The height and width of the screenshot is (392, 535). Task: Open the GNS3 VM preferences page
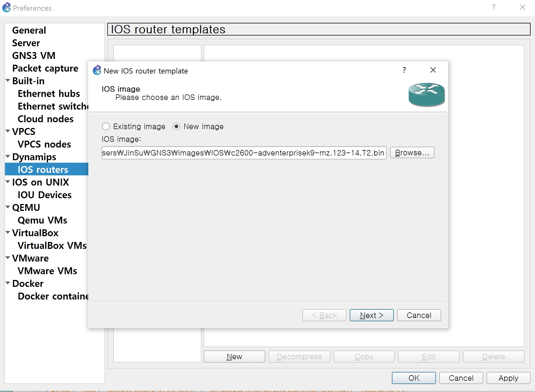[34, 56]
